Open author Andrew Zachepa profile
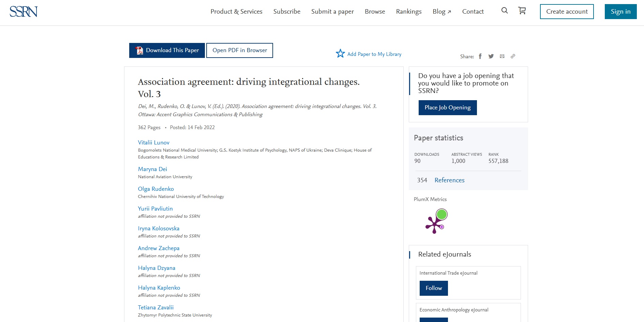Viewport: 644px width, 322px height. [159, 248]
